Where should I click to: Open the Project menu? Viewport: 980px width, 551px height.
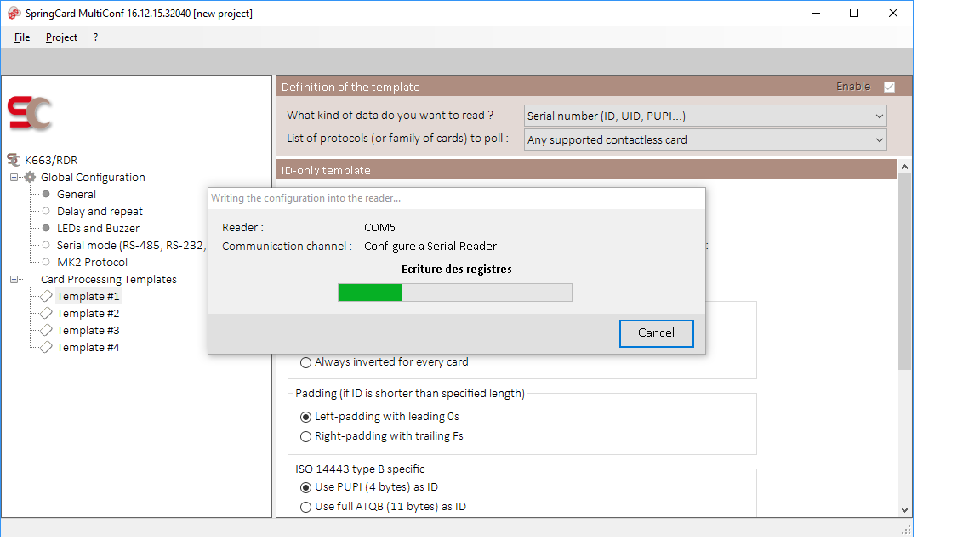(x=61, y=37)
